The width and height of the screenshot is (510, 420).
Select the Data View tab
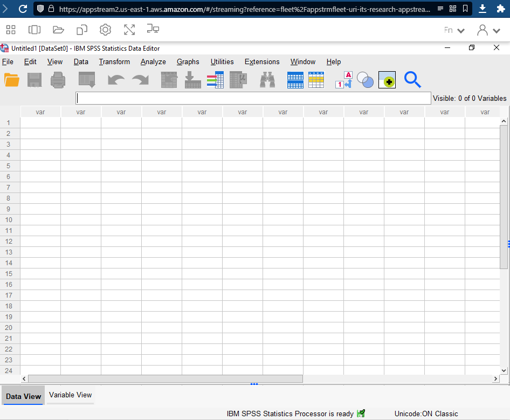coord(23,396)
